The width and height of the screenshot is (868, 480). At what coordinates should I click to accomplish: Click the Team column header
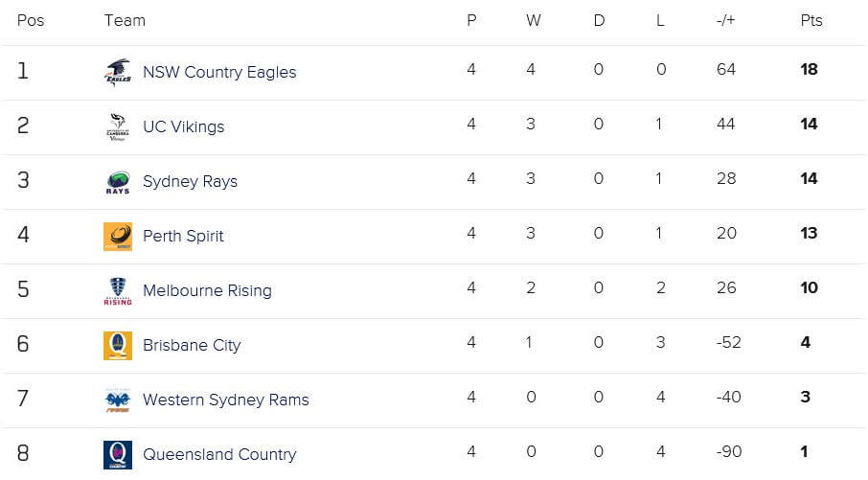point(125,20)
